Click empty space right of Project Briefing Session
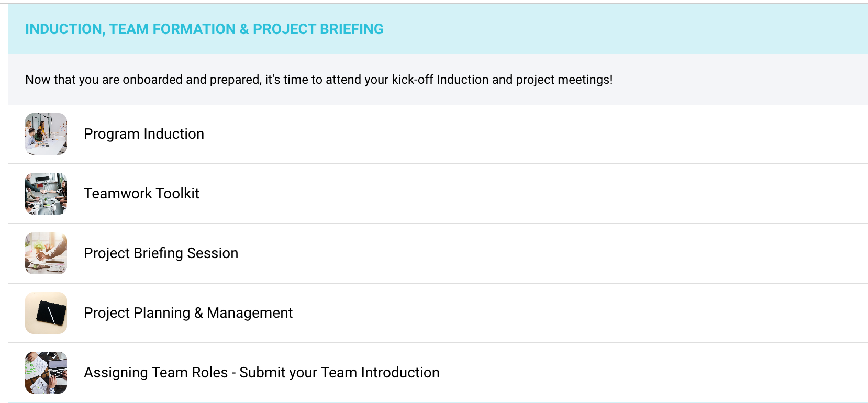 pos(524,253)
